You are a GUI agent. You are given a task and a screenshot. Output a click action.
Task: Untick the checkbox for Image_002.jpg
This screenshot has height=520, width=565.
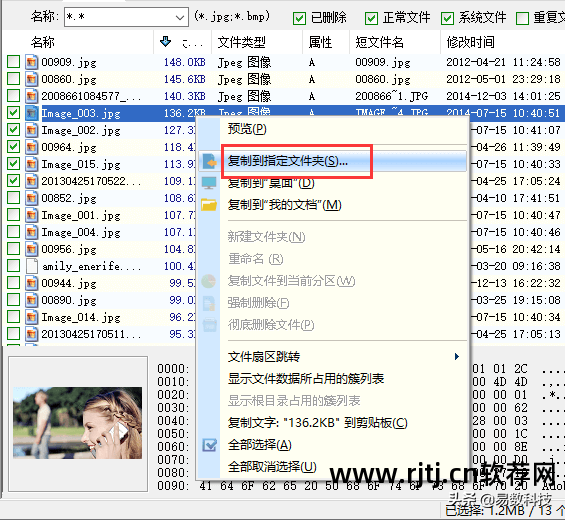(x=13, y=130)
